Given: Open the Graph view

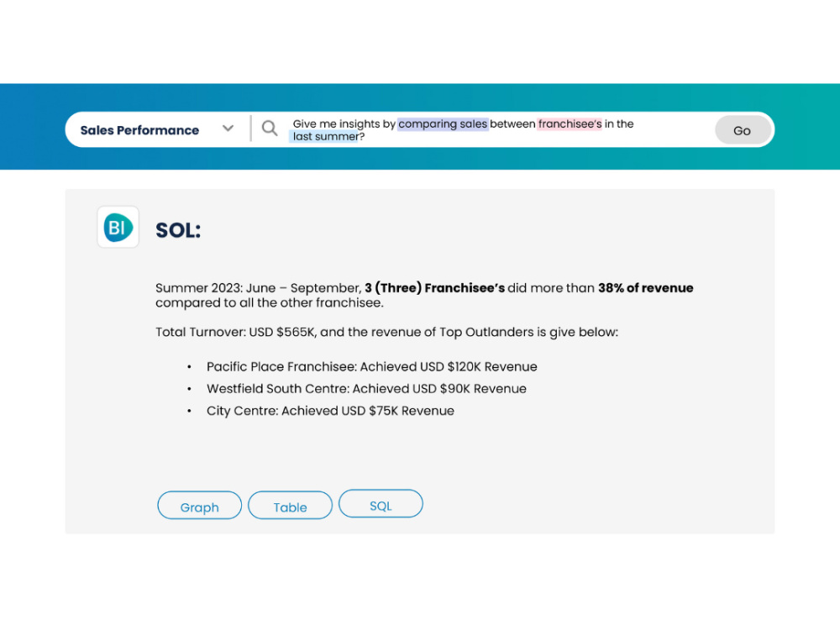Looking at the screenshot, I should point(199,506).
